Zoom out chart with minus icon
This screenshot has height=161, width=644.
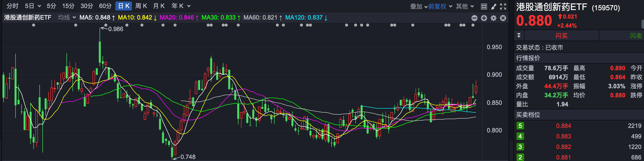point(474,18)
